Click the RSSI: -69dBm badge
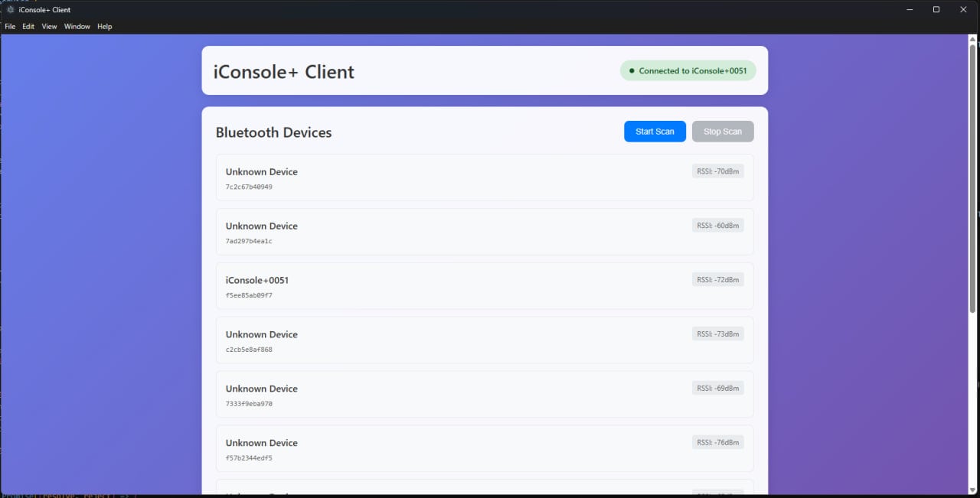 click(717, 389)
